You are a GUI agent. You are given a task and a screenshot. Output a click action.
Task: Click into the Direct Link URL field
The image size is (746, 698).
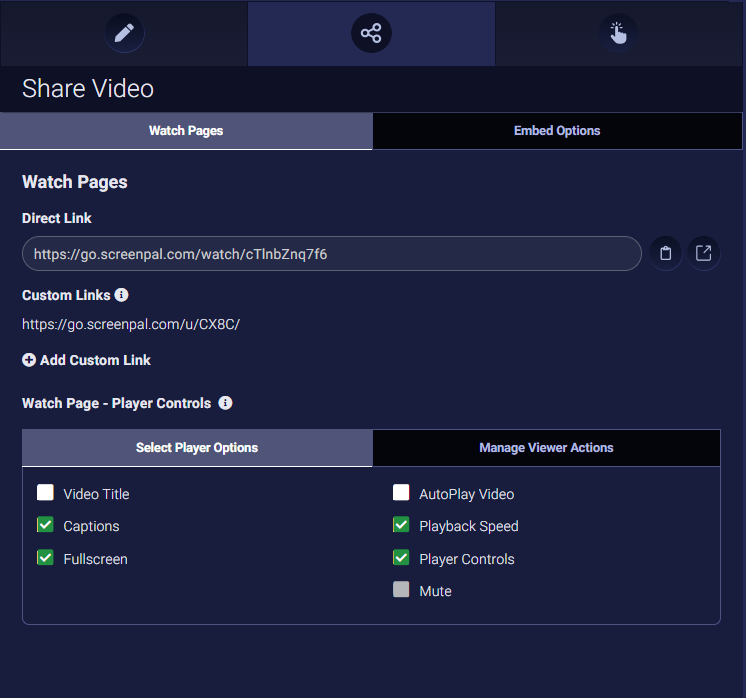pyautogui.click(x=330, y=254)
